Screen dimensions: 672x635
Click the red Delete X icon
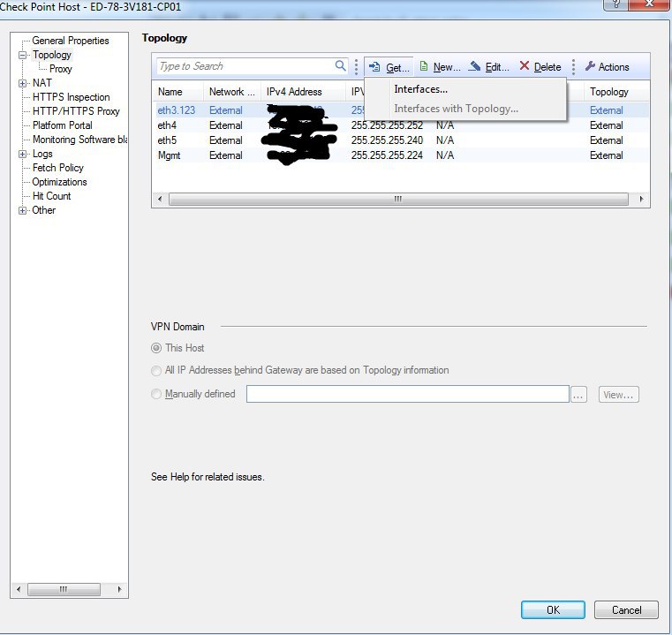(525, 65)
